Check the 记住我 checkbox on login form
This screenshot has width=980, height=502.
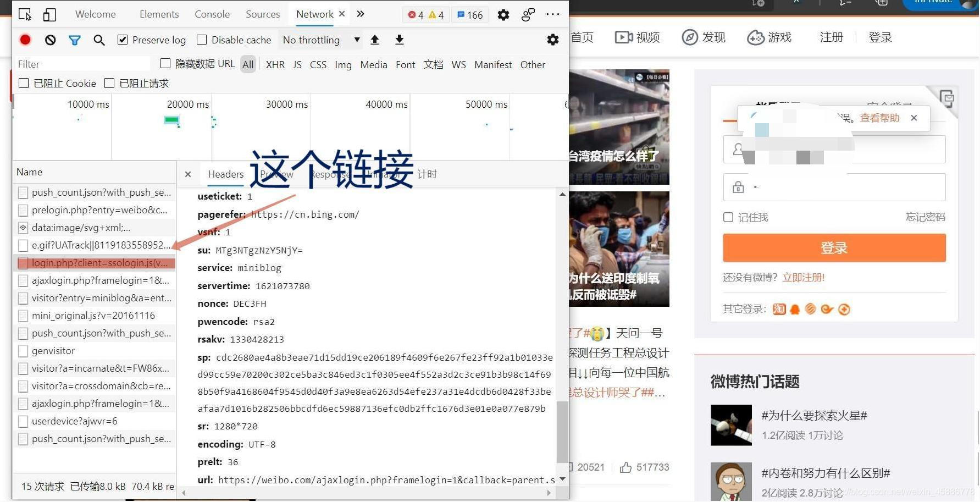tap(728, 217)
